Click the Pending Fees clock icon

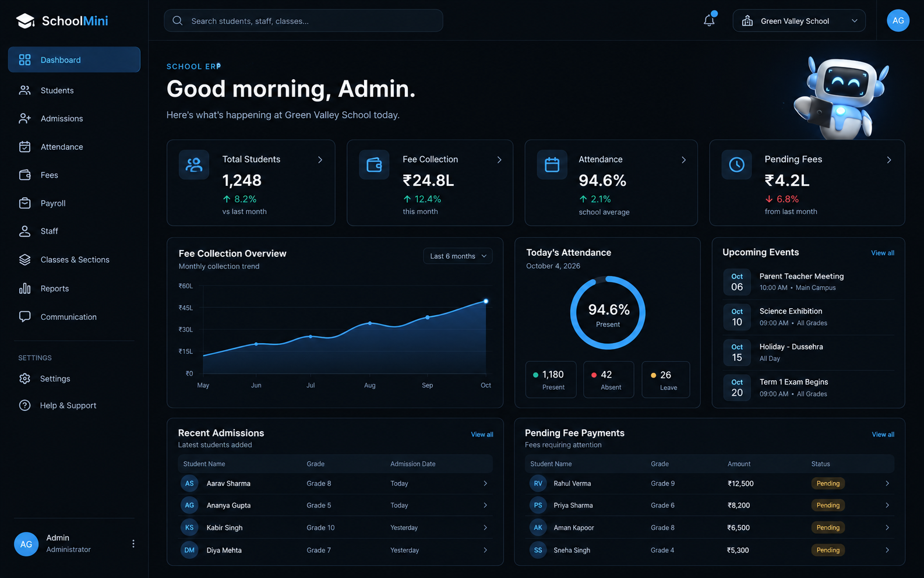click(x=736, y=165)
